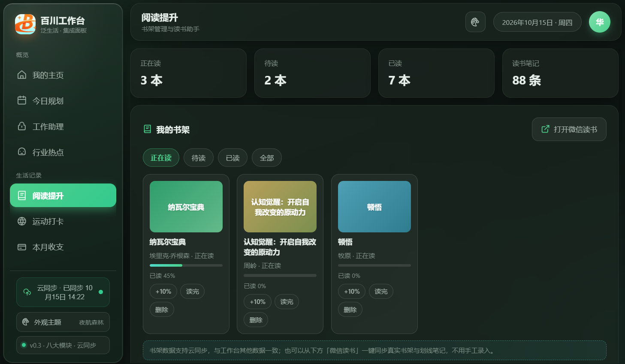Click the 云同步 · 已同步 status text
625x364 pixels.
pyautogui.click(x=65, y=292)
